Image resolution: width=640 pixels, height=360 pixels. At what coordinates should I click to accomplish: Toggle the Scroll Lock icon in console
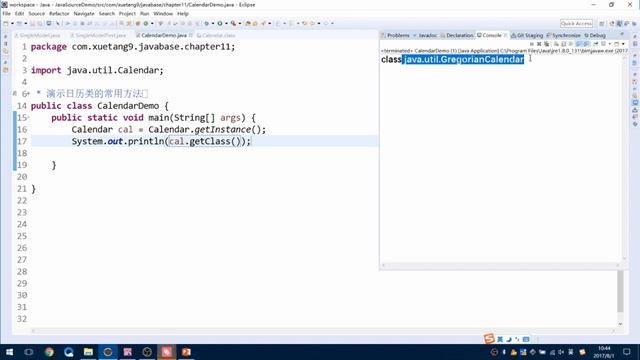pos(563,44)
